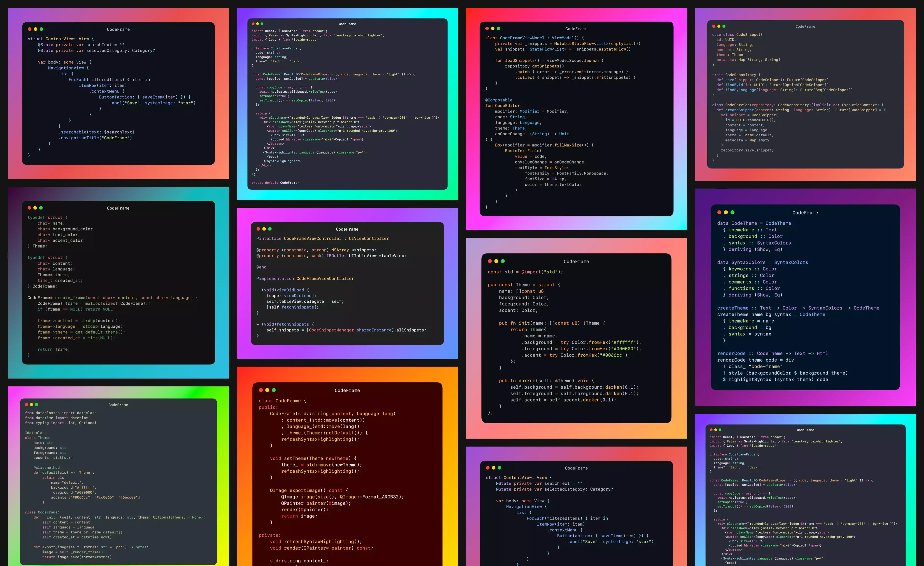Click the export default CodeFrame line
Screen dimensions: 924x566
tap(276, 183)
